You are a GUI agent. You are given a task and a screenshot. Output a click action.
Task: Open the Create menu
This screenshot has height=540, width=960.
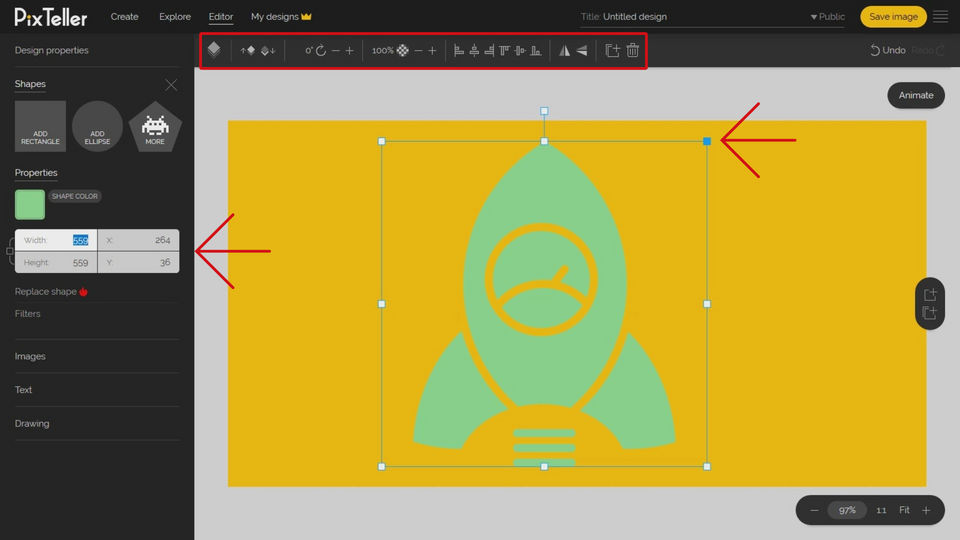point(124,17)
